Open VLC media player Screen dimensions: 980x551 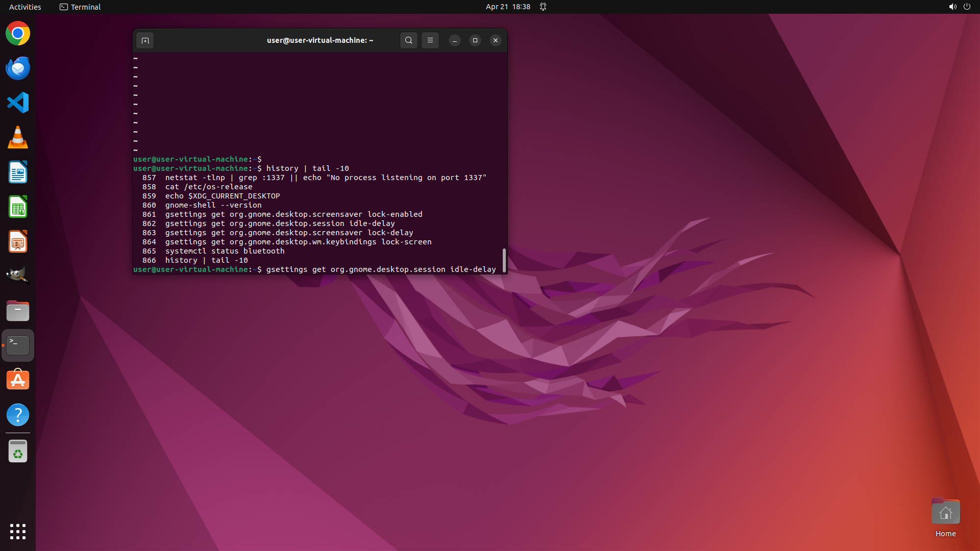click(18, 138)
